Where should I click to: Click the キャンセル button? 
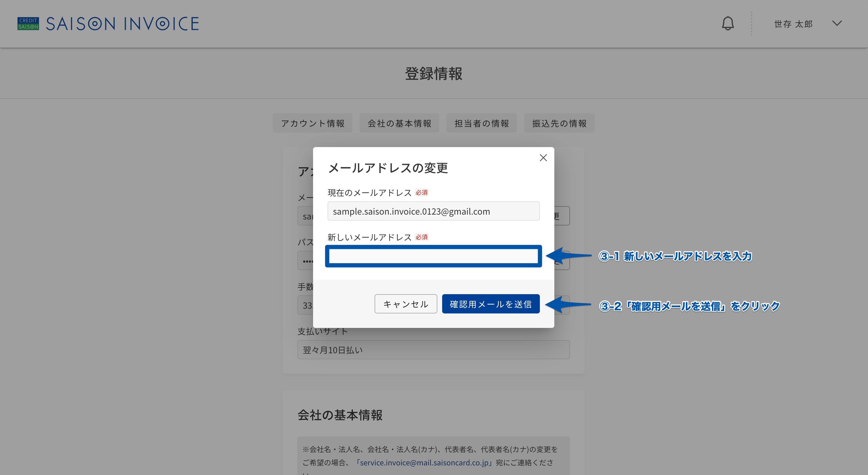click(406, 304)
